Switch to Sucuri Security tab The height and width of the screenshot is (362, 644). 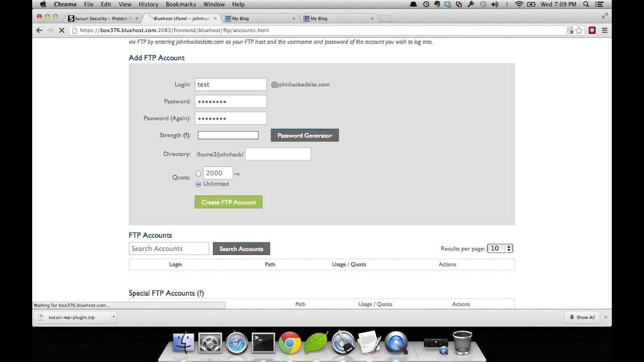103,18
